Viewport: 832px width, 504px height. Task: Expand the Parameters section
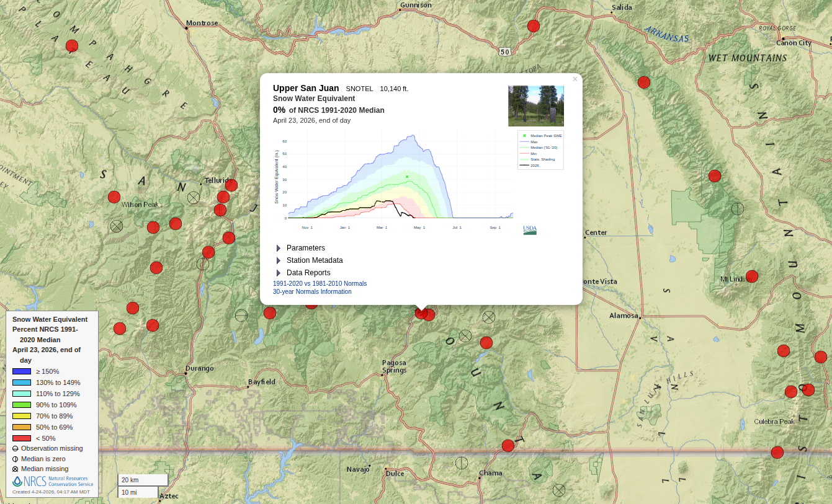[305, 248]
